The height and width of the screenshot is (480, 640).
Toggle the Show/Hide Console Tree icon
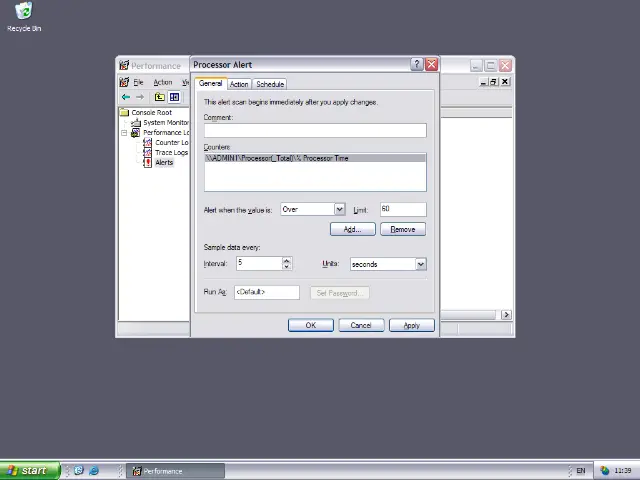(174, 97)
